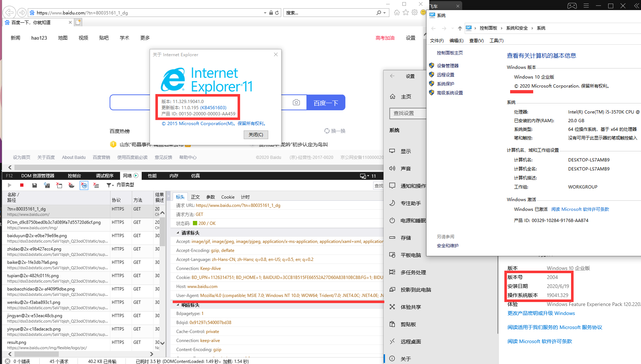Switch to 仿真 tab in F12 tools
The height and width of the screenshot is (364, 641).
point(195,176)
